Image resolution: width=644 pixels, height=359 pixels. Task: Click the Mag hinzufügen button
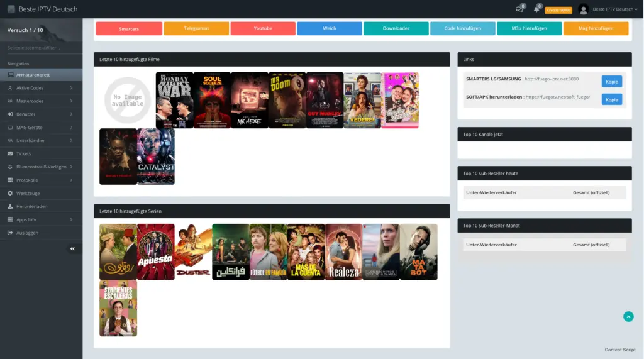coord(596,28)
